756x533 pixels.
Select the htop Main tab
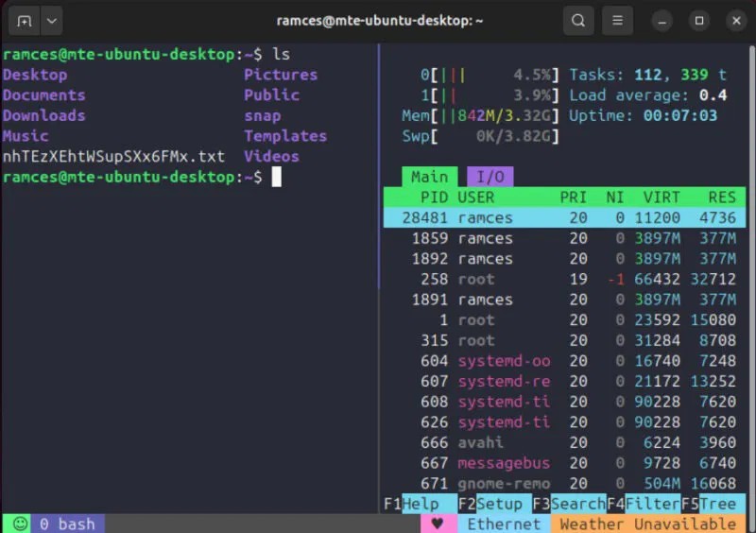(x=429, y=177)
